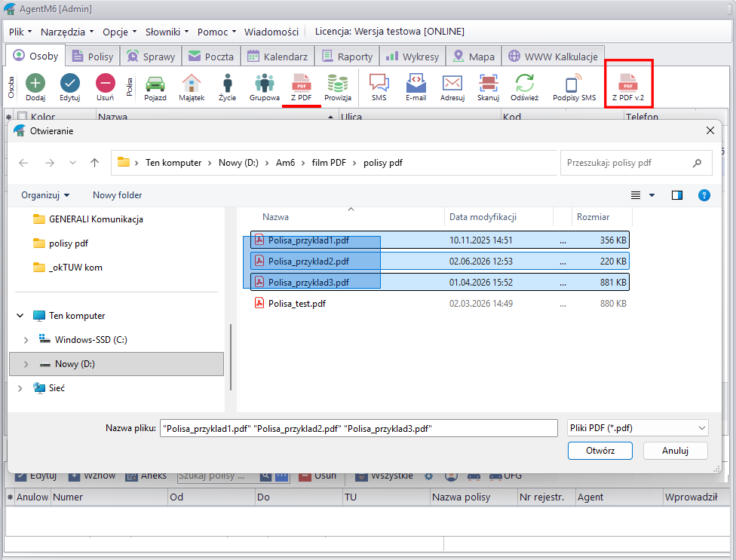Image resolution: width=736 pixels, height=560 pixels.
Task: Click the Nowy folder button
Action: (118, 195)
